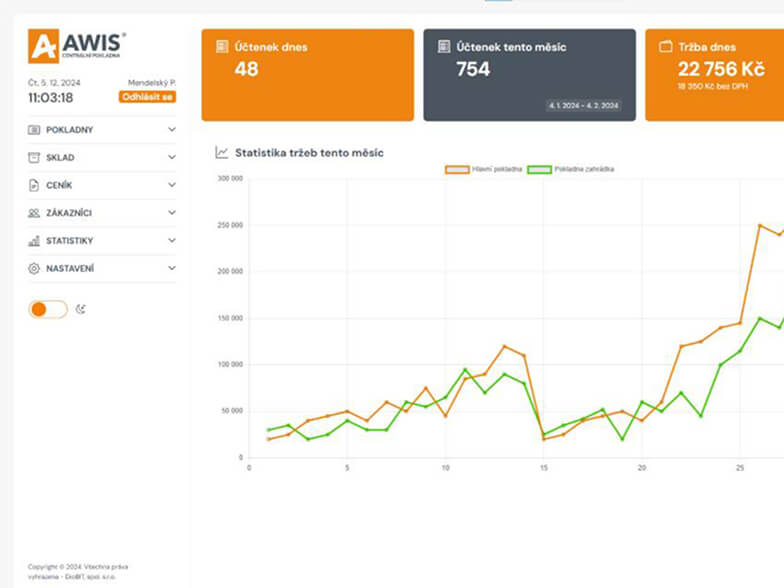Expand the Sklad section arrow
The width and height of the screenshot is (784, 588).
tap(171, 158)
